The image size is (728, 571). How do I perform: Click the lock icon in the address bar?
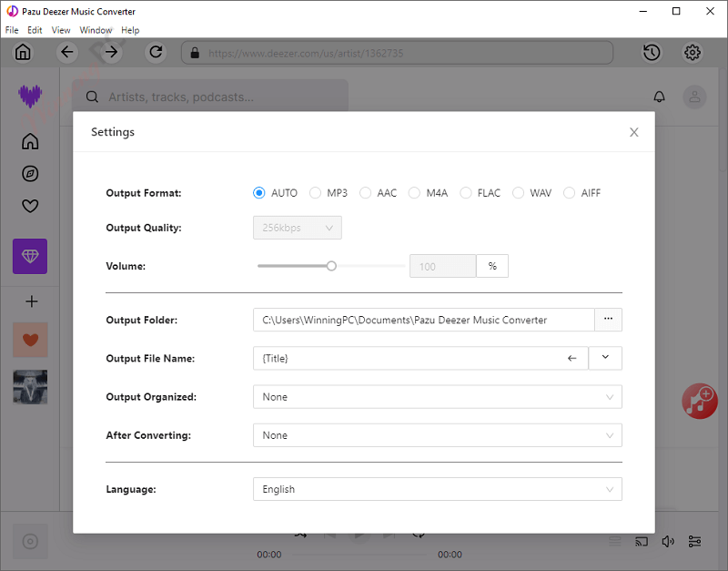pyautogui.click(x=195, y=53)
